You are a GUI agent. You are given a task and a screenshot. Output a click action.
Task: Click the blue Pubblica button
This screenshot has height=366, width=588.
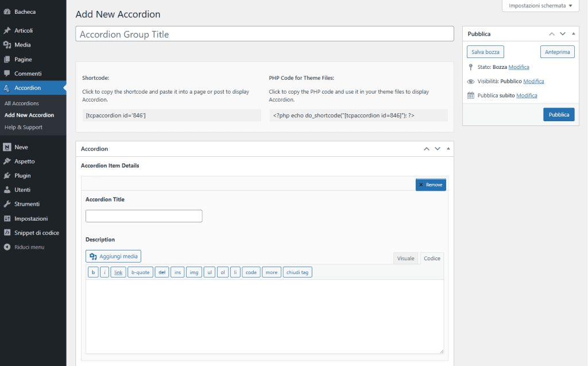pyautogui.click(x=559, y=114)
